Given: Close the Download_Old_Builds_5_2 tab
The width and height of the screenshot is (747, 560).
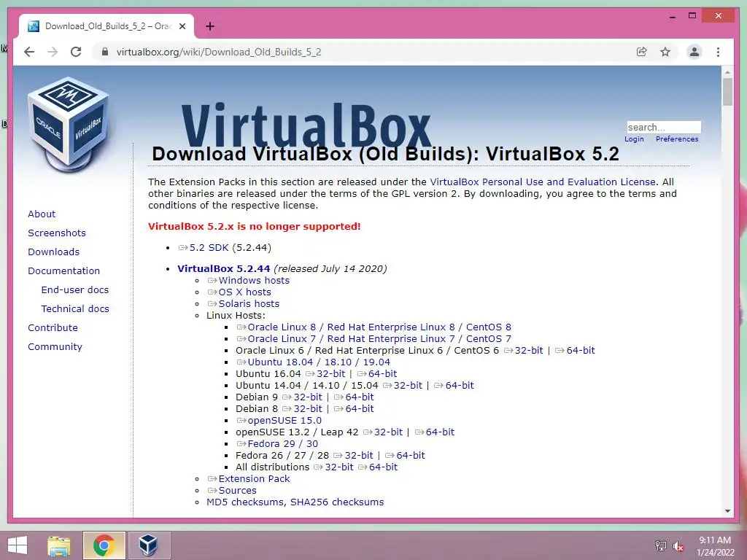Looking at the screenshot, I should [x=182, y=26].
